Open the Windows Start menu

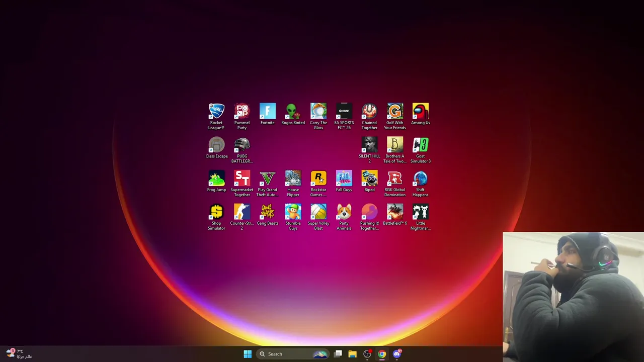click(x=248, y=354)
